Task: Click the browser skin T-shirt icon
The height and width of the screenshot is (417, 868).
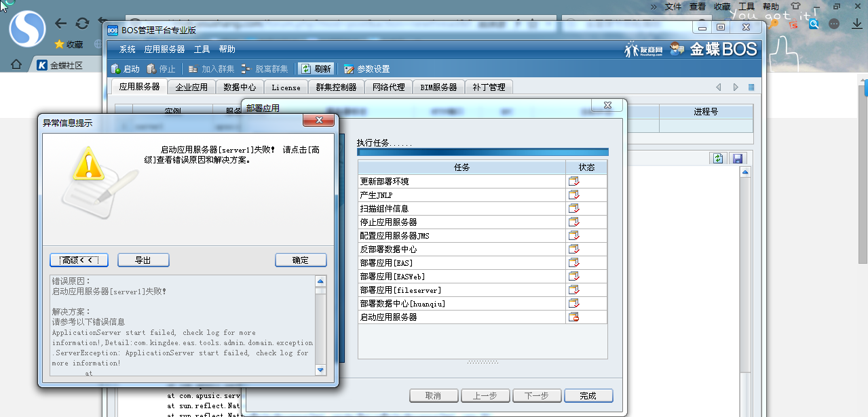Action: pos(795,7)
